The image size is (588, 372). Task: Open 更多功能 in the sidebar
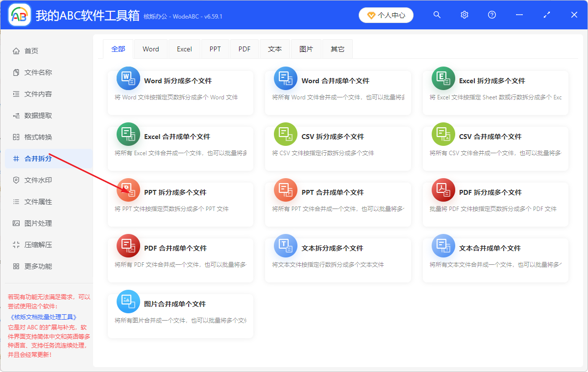pyautogui.click(x=38, y=266)
